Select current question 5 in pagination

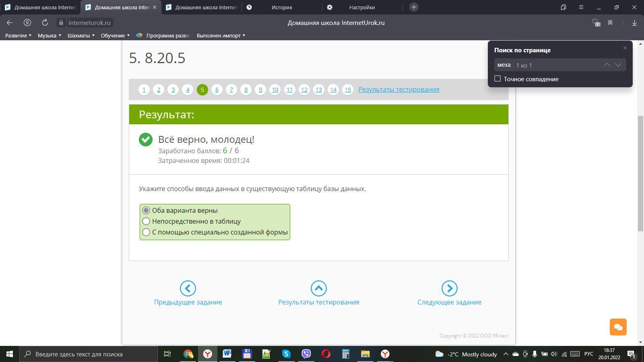(202, 90)
